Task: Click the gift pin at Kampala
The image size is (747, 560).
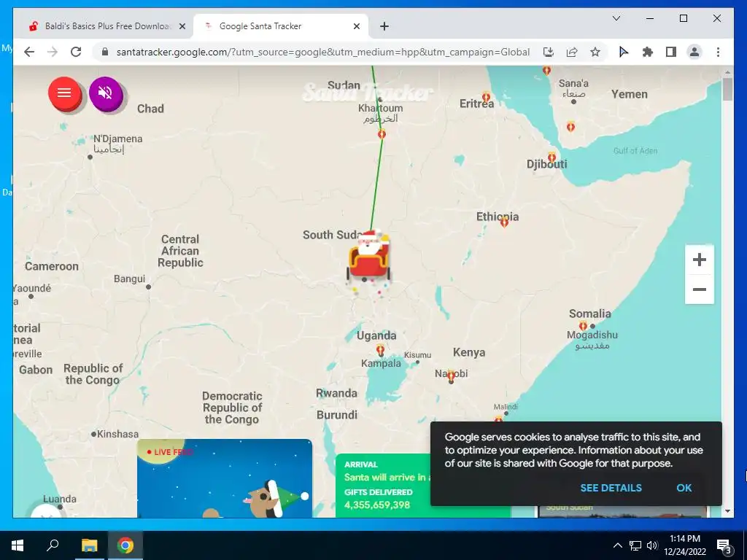Action: tap(380, 351)
